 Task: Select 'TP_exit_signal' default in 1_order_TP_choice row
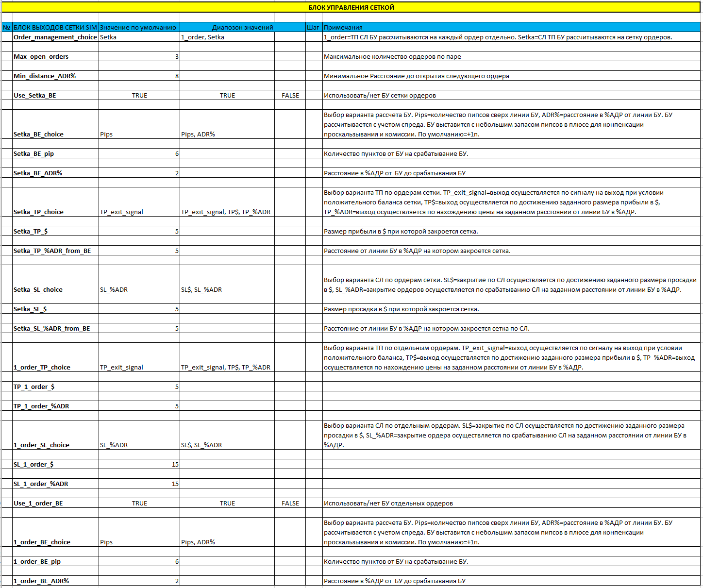pyautogui.click(x=139, y=357)
